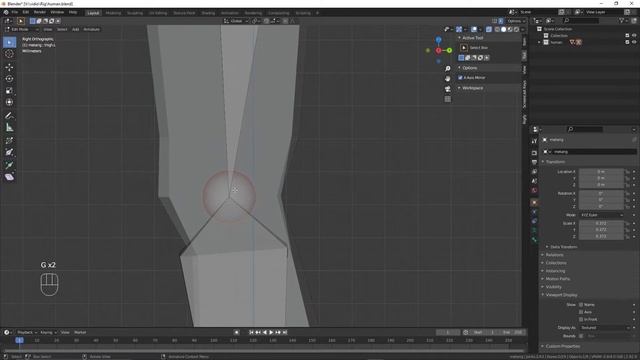
Task: Open the World properties tab icon
Action: [x=534, y=191]
